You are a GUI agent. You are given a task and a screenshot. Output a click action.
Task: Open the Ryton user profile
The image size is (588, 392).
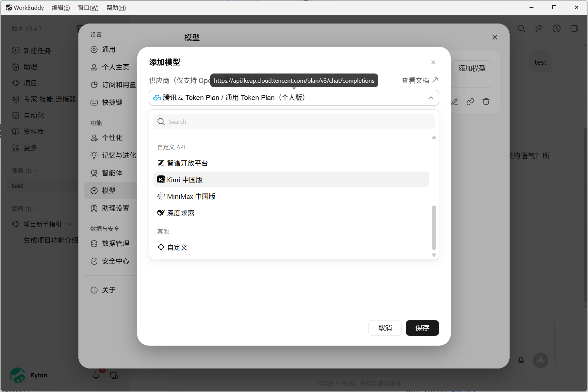click(29, 375)
